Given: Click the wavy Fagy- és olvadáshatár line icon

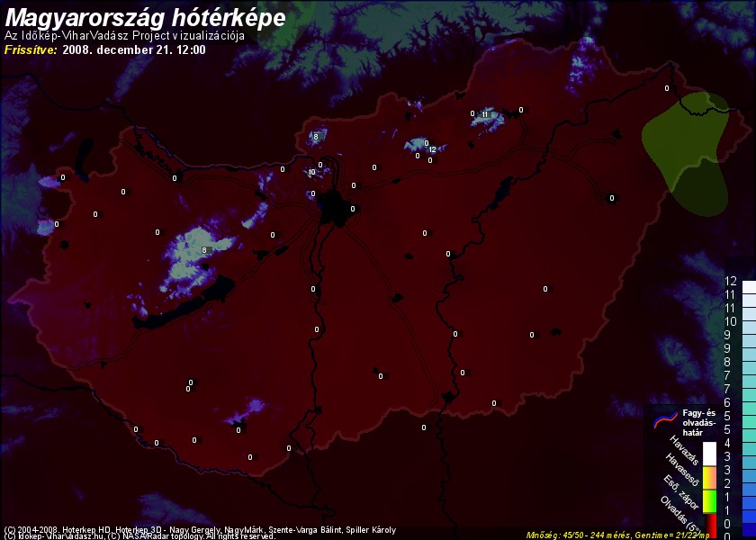Looking at the screenshot, I should click(664, 417).
